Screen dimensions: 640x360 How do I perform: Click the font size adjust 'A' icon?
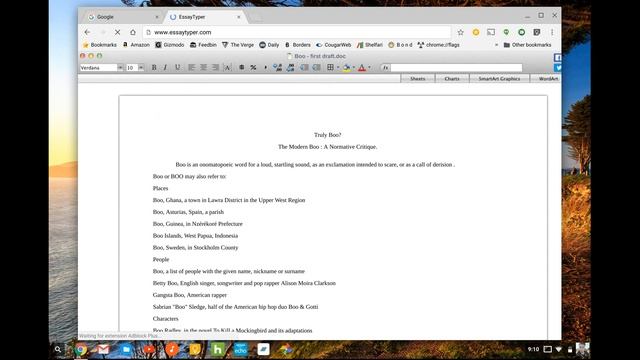coord(227,67)
